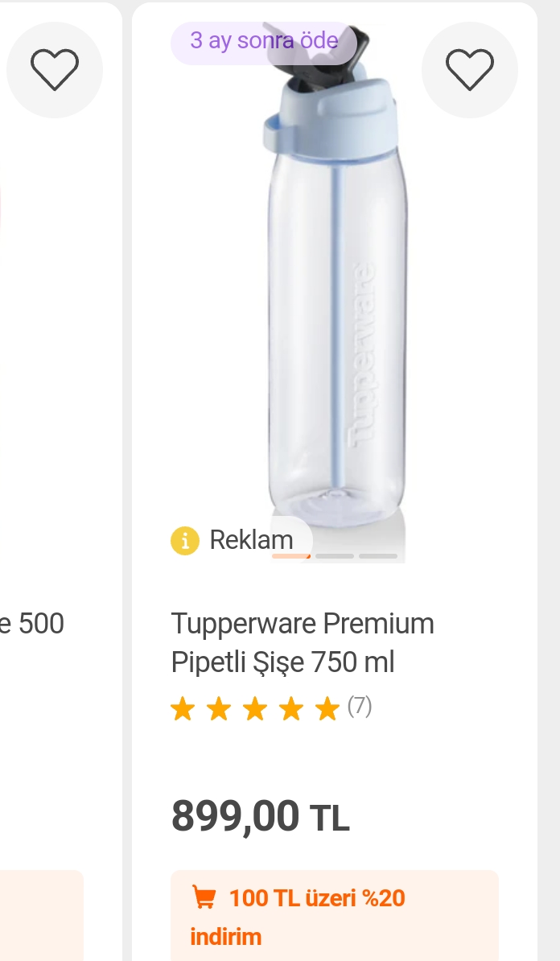Image resolution: width=560 pixels, height=961 pixels.
Task: Open the '3 ay sonra öde' badge
Action: [263, 41]
